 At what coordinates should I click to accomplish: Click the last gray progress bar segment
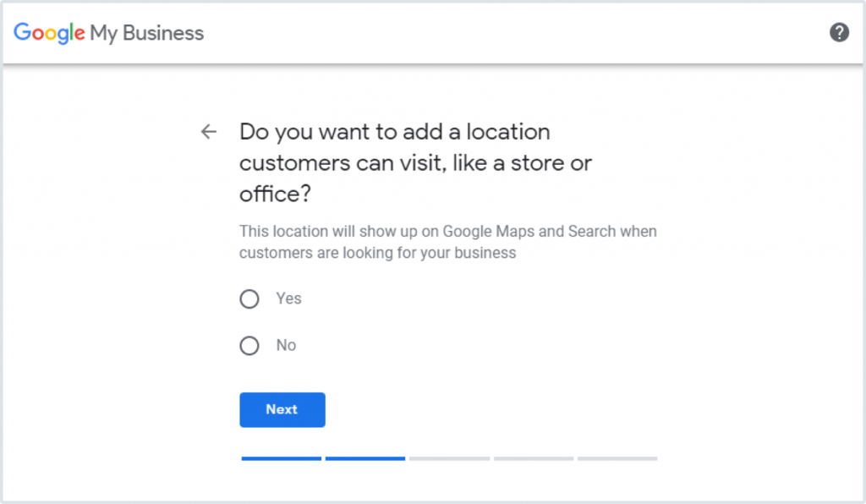coord(617,458)
